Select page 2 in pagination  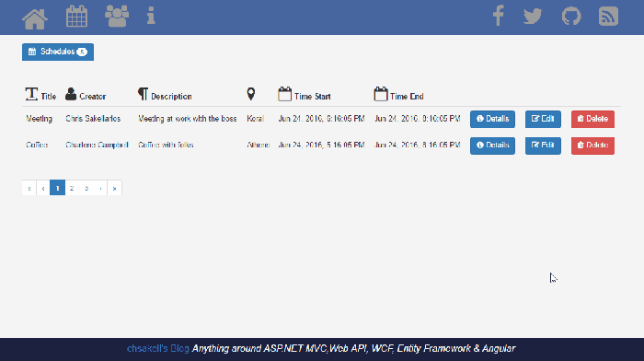[x=72, y=188]
